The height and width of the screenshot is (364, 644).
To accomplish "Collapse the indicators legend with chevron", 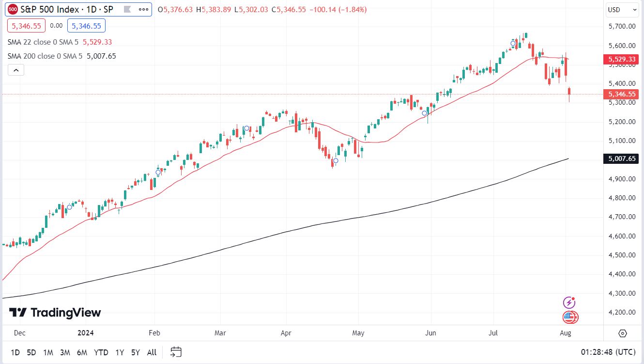I will 16,70.
